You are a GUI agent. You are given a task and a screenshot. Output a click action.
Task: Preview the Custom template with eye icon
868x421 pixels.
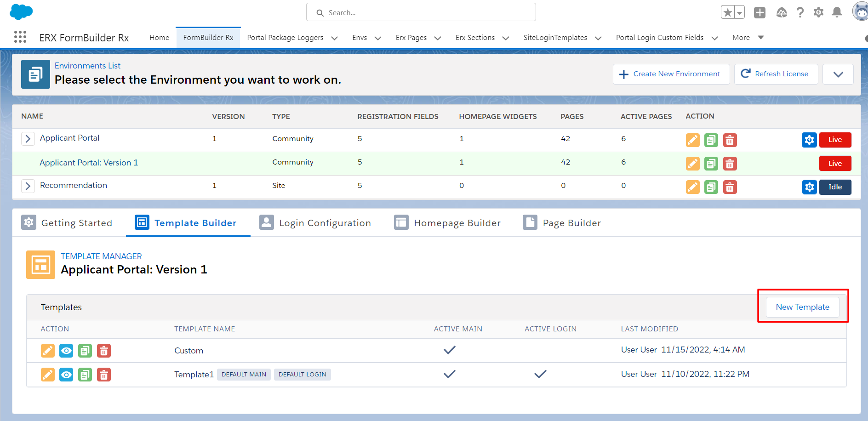pos(66,351)
